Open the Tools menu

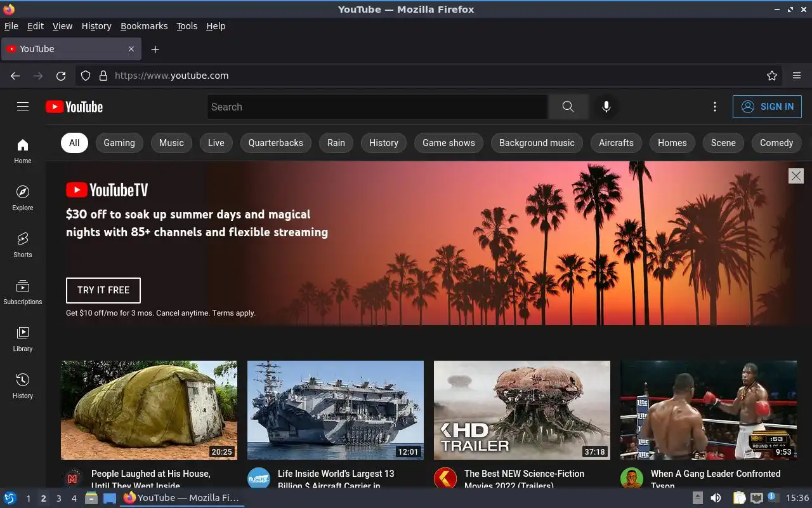point(187,26)
